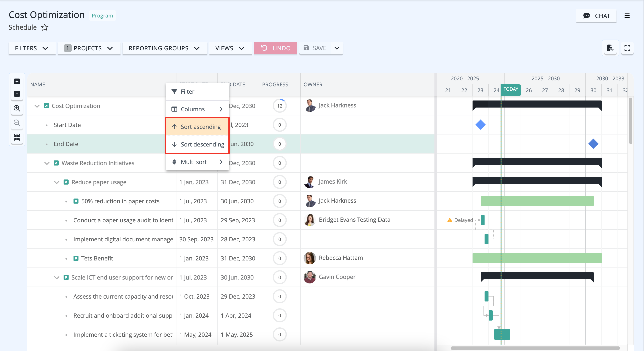Click the Scale ICT end user support icon

[66, 277]
